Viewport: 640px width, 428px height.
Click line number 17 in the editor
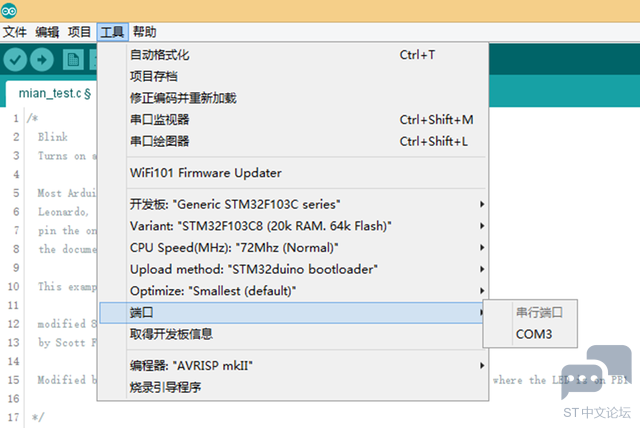13,417
